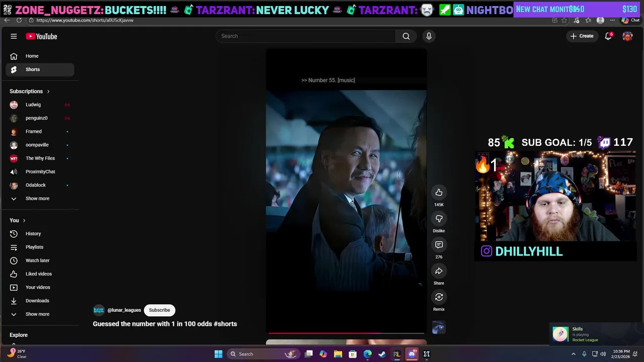
Task: Open browser Chat sidebar button
Action: [x=630, y=20]
